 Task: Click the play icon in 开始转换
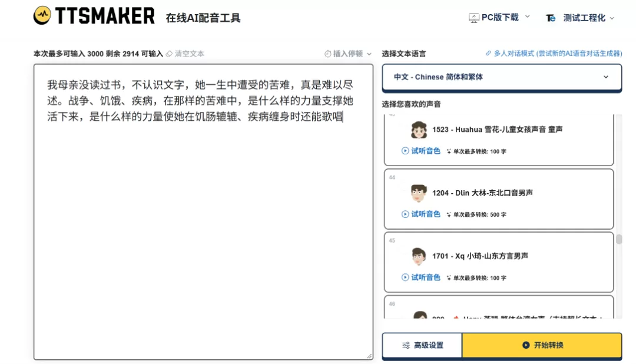(x=526, y=345)
